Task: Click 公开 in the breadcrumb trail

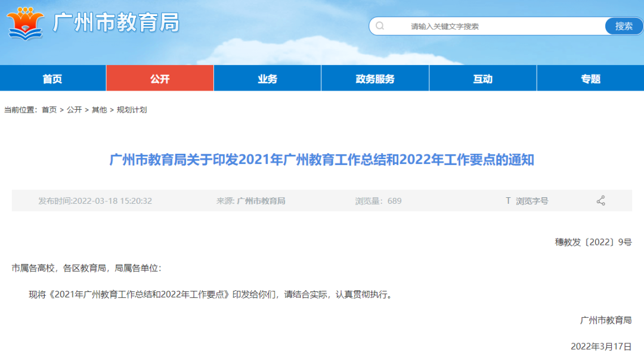Action: (74, 110)
